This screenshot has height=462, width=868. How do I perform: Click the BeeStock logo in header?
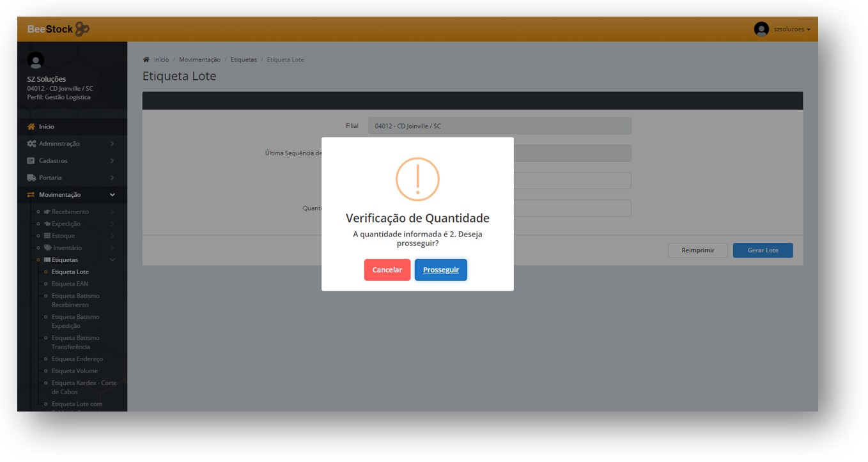(58, 29)
